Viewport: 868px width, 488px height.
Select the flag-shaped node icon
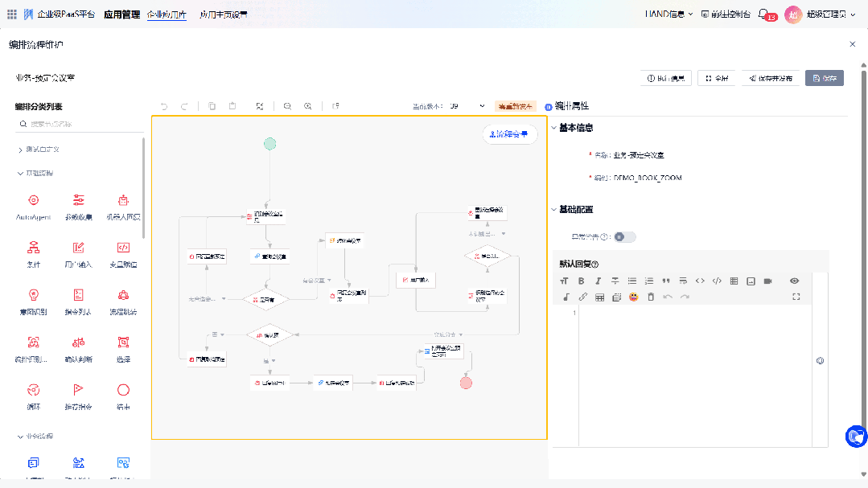tap(78, 390)
